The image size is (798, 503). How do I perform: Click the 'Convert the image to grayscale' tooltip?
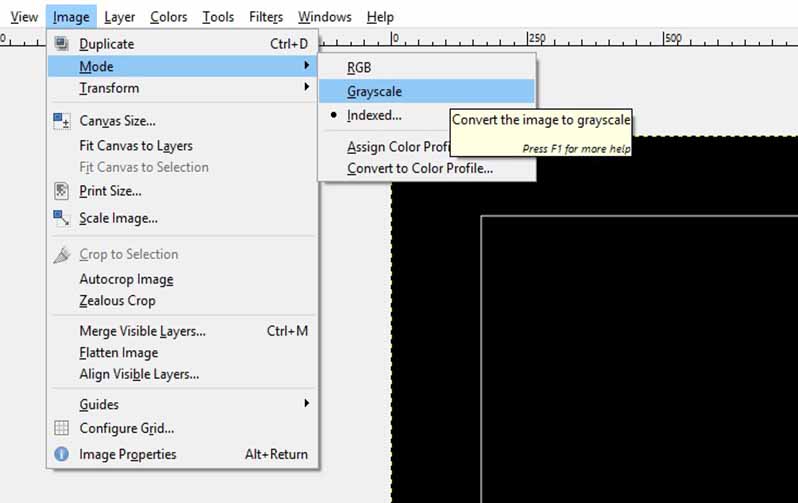[x=541, y=132]
